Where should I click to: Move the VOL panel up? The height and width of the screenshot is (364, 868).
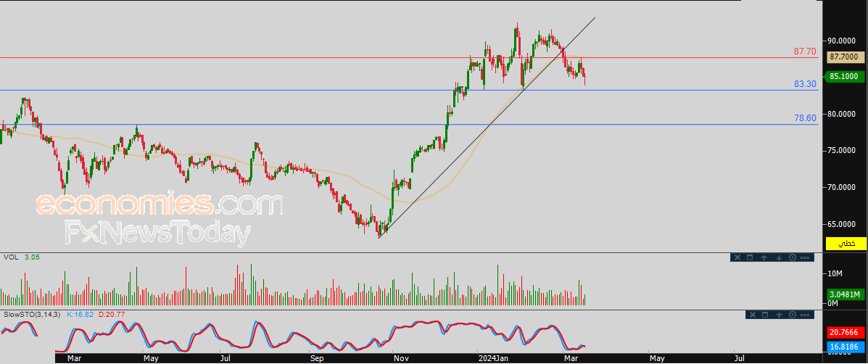764,257
